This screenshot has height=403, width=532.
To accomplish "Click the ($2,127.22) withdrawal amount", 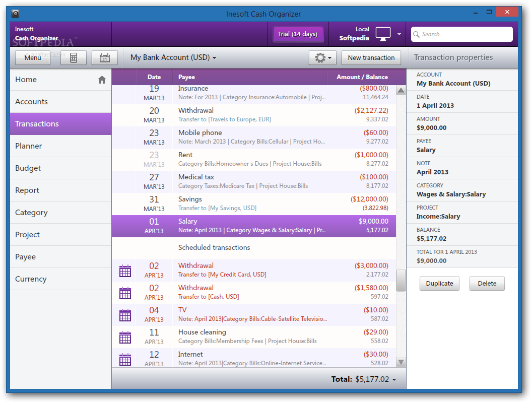I will 371,111.
